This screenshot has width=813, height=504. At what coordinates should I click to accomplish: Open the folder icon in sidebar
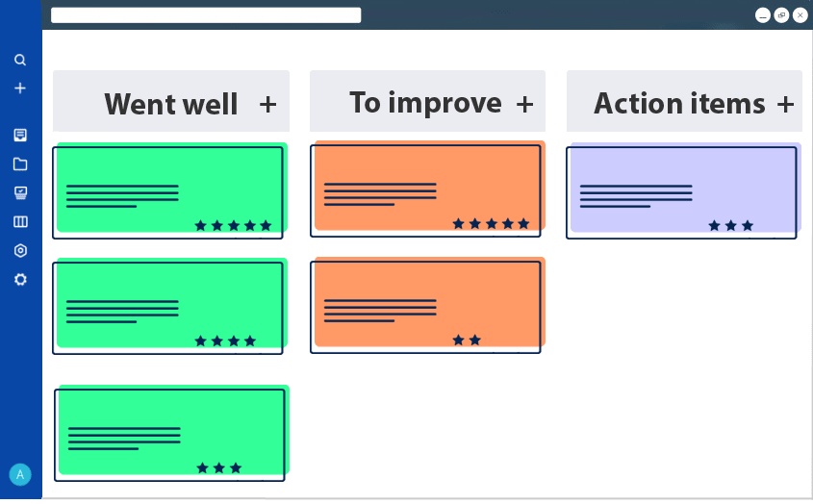[x=20, y=164]
